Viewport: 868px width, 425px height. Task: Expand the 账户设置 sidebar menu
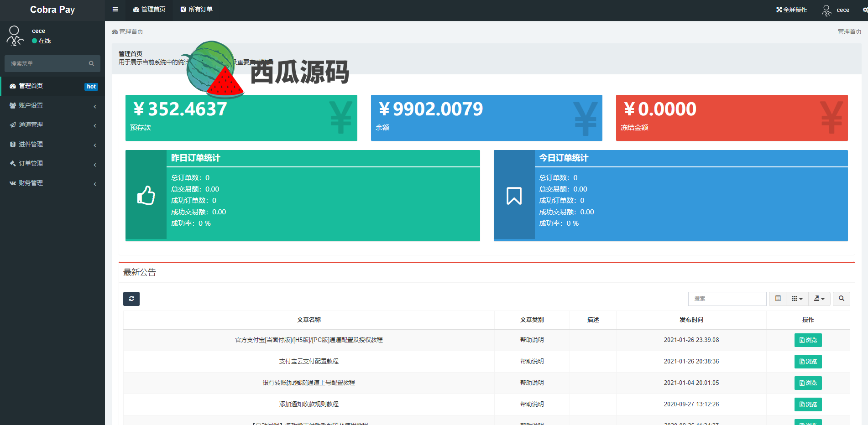pos(52,106)
